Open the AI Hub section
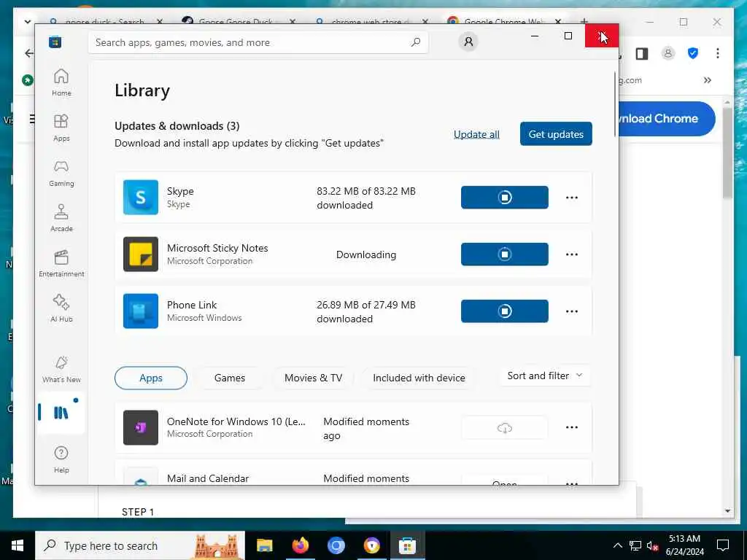The height and width of the screenshot is (560, 747). point(61,308)
